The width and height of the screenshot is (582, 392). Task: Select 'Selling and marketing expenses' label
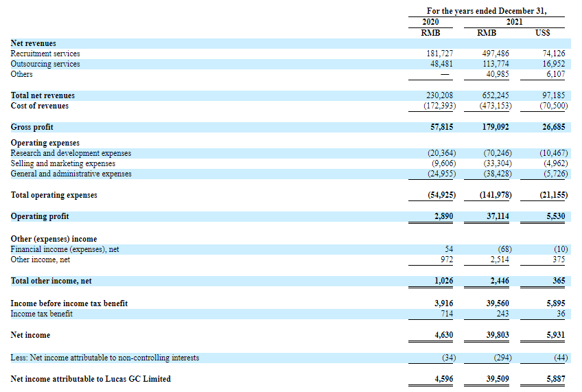[x=63, y=163]
